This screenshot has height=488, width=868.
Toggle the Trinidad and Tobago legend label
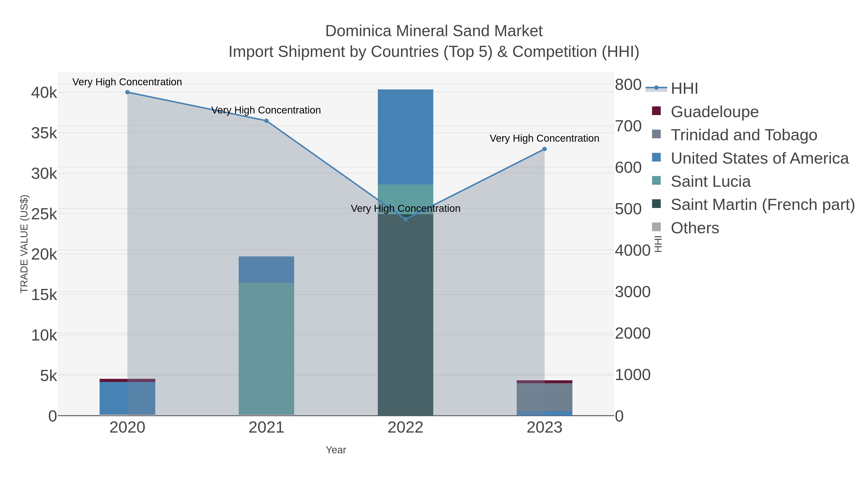[x=744, y=135]
